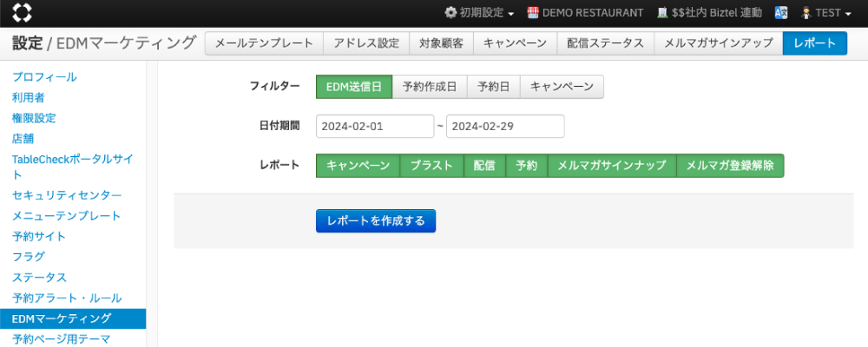Click the レポートを作成する button
868x347 pixels.
(376, 221)
